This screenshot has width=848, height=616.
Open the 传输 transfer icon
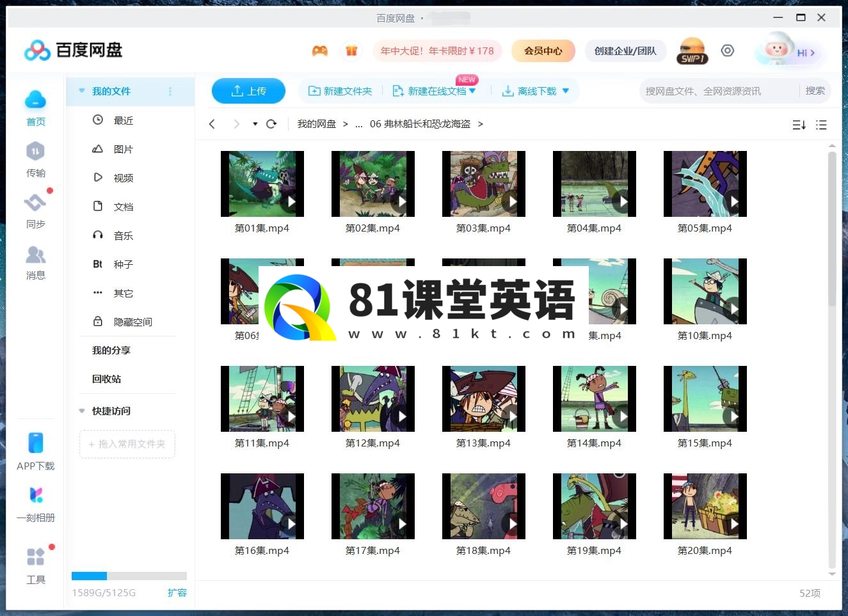(x=35, y=152)
